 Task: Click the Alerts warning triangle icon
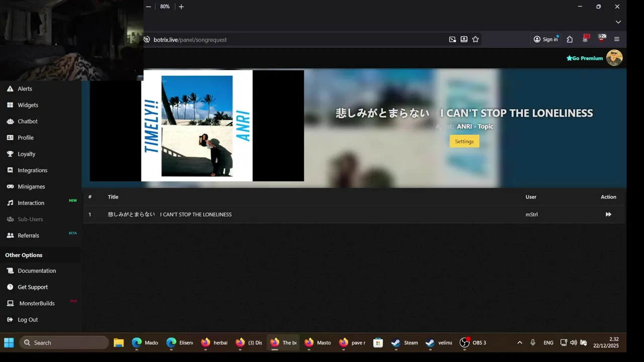coord(10,88)
